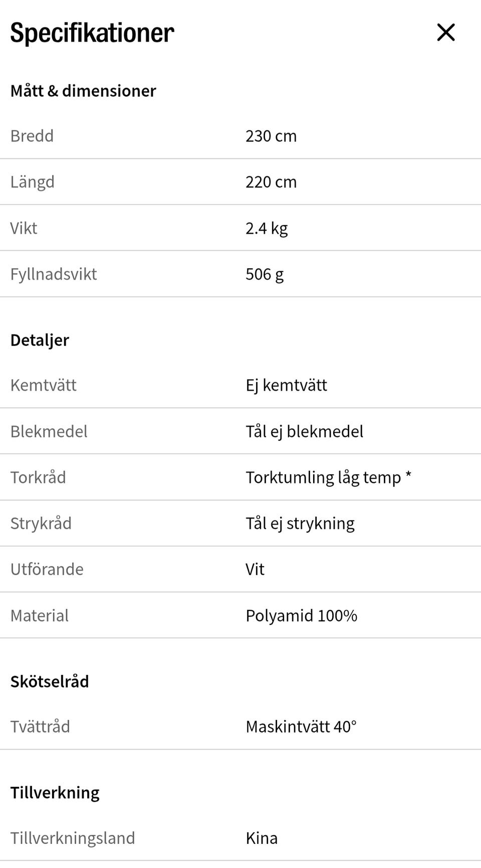This screenshot has height=868, width=481.
Task: Select the Detaljer section title
Action: [40, 340]
